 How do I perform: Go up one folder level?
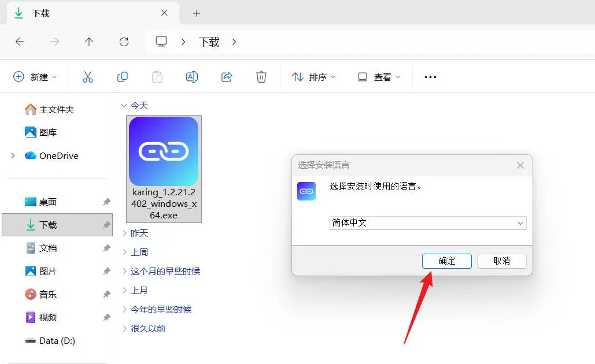(89, 42)
